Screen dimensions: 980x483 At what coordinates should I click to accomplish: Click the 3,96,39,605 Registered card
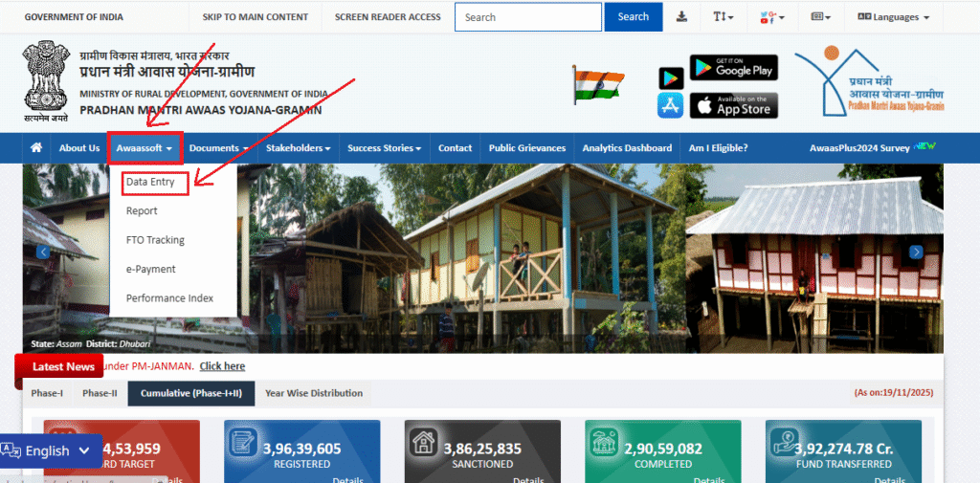tap(301, 451)
